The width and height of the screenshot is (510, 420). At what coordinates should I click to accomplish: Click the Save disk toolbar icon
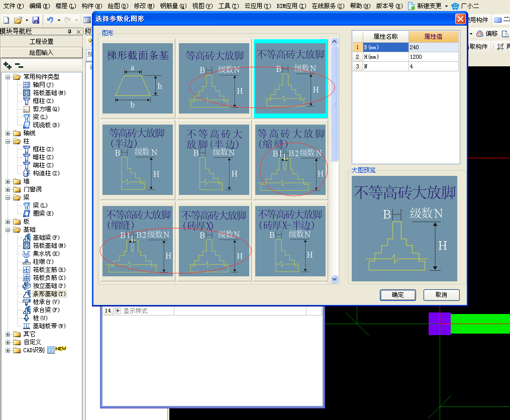tap(36, 20)
